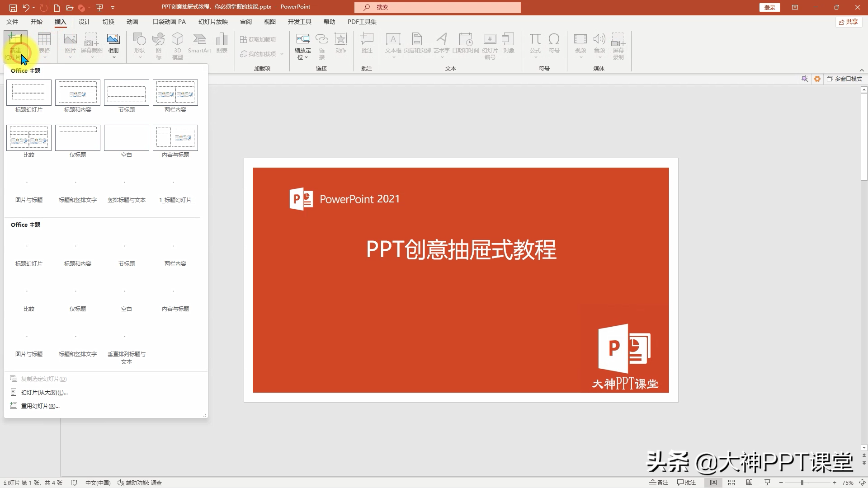This screenshot has width=868, height=488.
Task: Open the 缩放定位 dropdown arrow
Action: pyautogui.click(x=306, y=57)
